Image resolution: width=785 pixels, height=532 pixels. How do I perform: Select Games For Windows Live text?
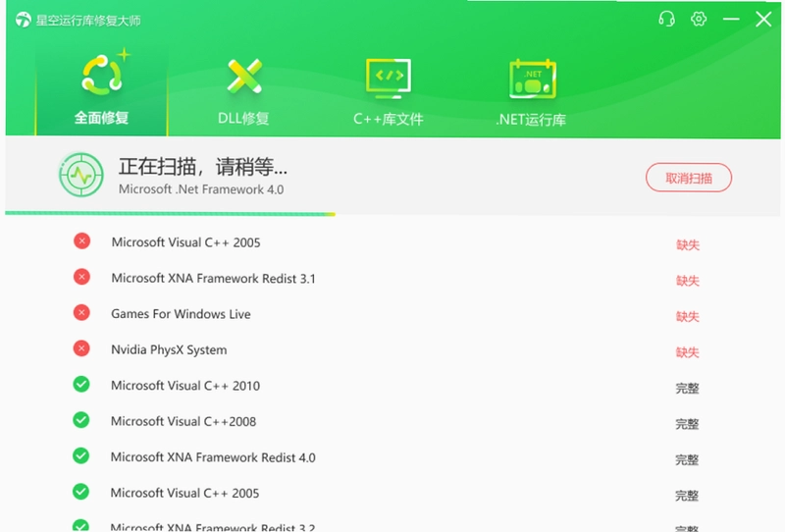pyautogui.click(x=181, y=314)
